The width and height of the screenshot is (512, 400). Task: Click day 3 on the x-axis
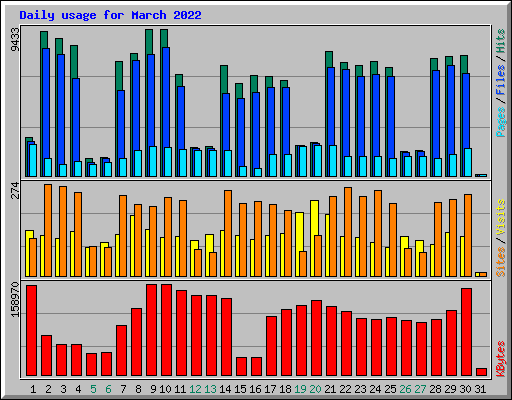[63, 389]
